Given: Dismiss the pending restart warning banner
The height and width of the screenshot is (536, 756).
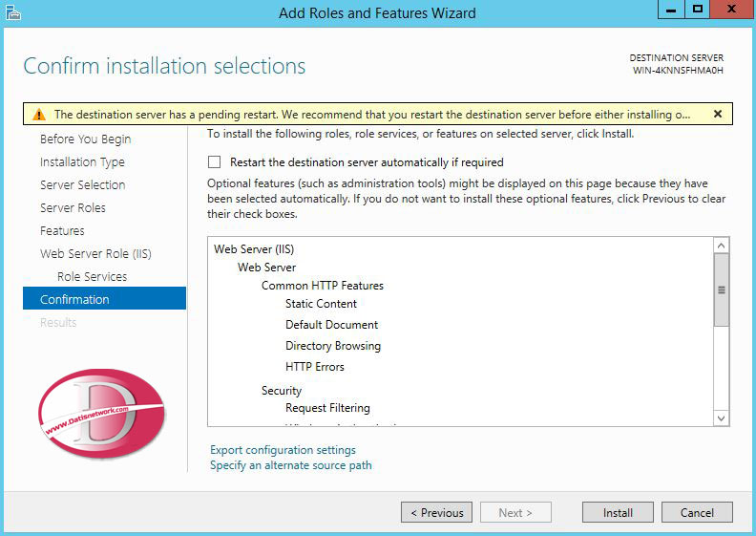Looking at the screenshot, I should (x=718, y=114).
